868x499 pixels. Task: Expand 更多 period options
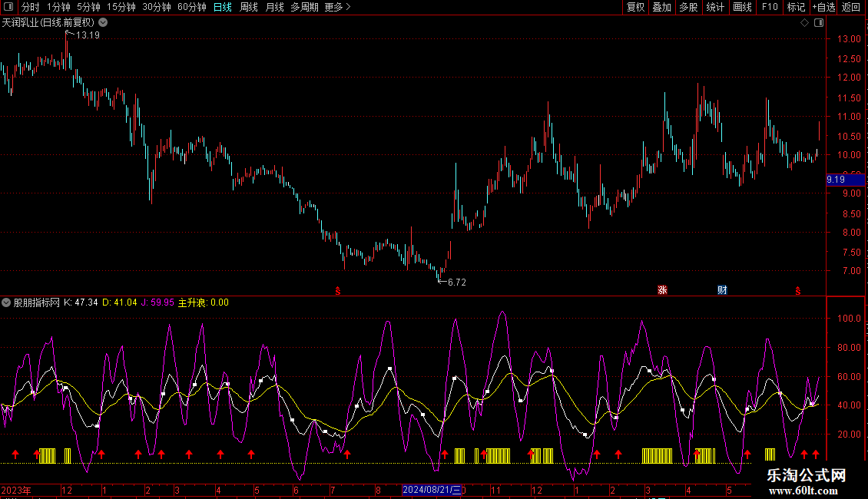(x=337, y=7)
